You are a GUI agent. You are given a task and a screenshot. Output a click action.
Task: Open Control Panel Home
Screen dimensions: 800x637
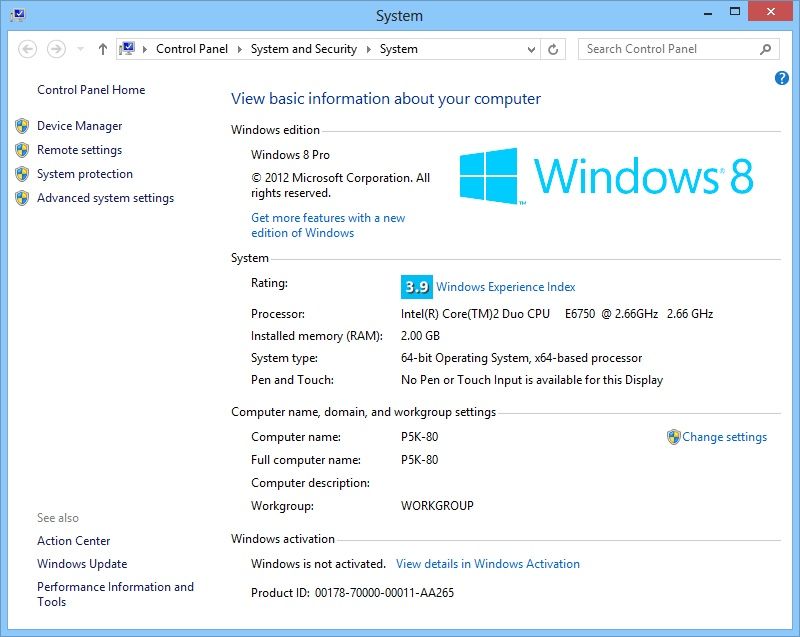(x=91, y=90)
